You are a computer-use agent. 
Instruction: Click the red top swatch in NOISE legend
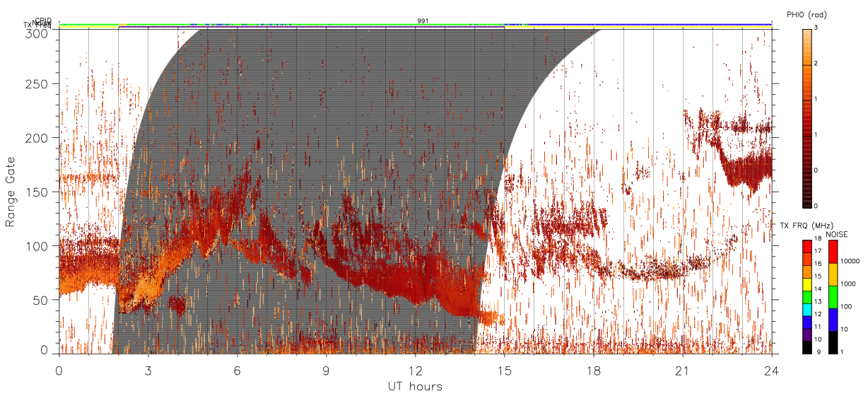pyautogui.click(x=833, y=252)
